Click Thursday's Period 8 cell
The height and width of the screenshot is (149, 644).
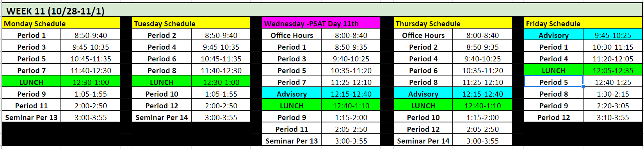423,82
